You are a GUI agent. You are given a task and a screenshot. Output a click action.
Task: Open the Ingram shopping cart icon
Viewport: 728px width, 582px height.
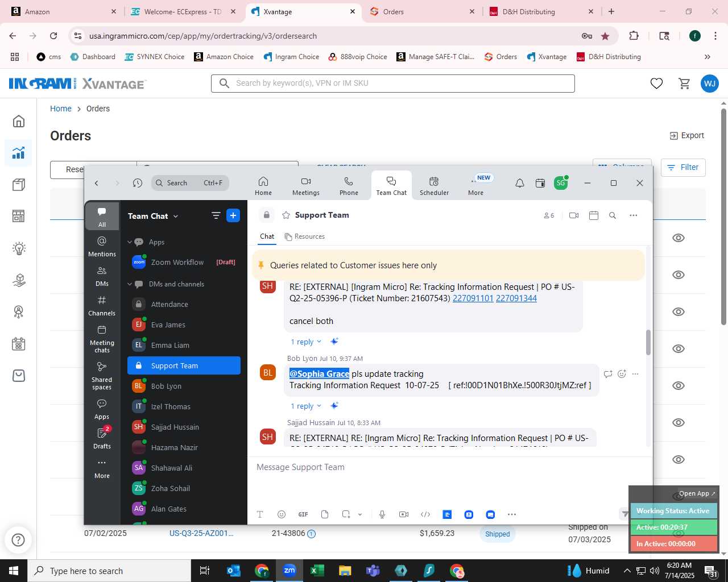[x=685, y=84]
